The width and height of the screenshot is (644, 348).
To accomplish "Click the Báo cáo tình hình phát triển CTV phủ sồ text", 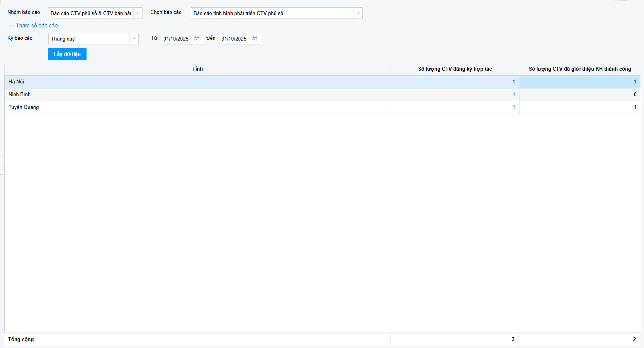I will coord(238,13).
